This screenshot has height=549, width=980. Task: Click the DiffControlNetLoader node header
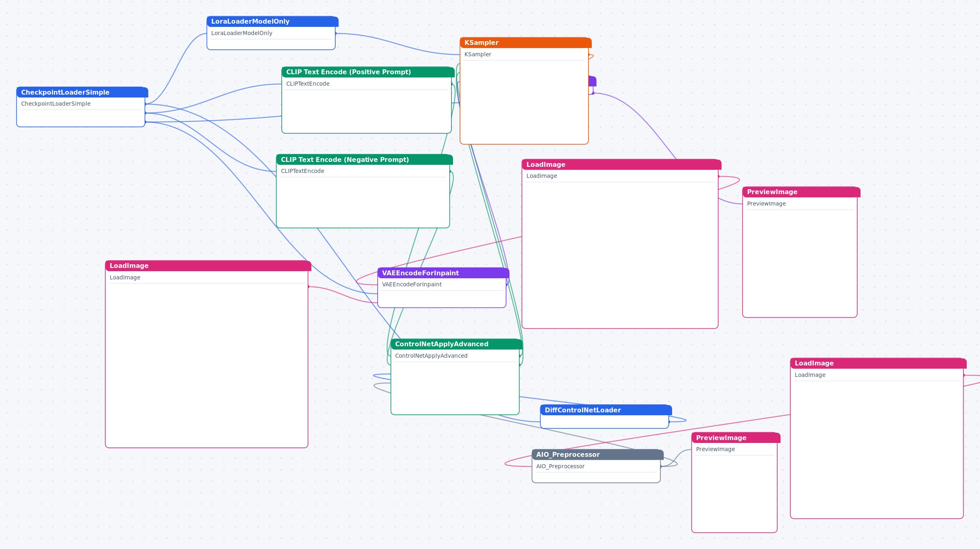coord(606,410)
